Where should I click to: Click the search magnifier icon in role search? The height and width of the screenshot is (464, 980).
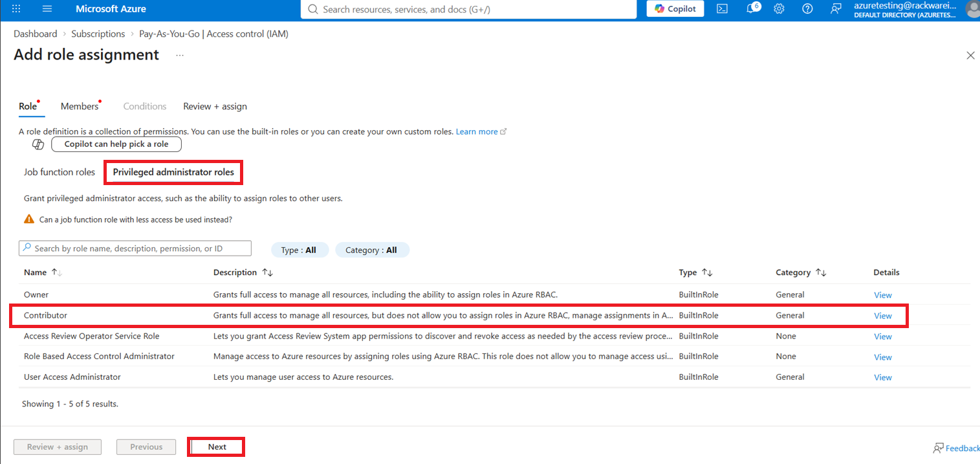click(27, 248)
